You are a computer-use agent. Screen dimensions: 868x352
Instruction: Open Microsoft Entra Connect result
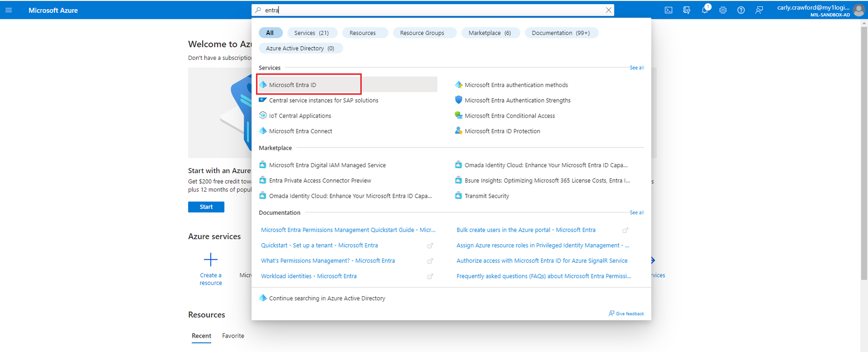point(301,131)
